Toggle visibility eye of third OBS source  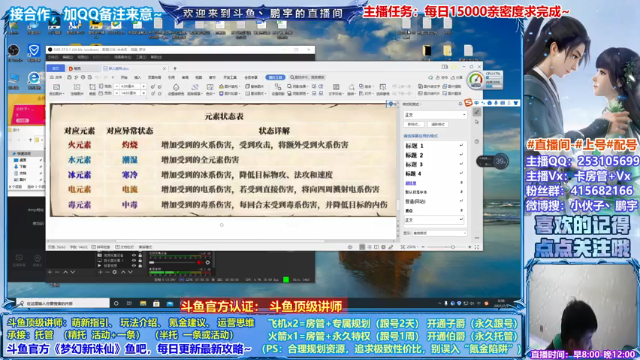[x=134, y=265]
